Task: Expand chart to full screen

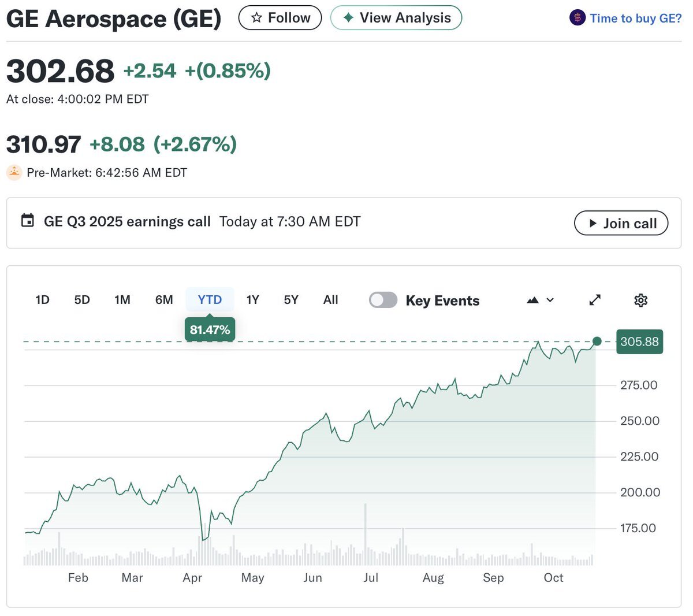Action: [595, 300]
